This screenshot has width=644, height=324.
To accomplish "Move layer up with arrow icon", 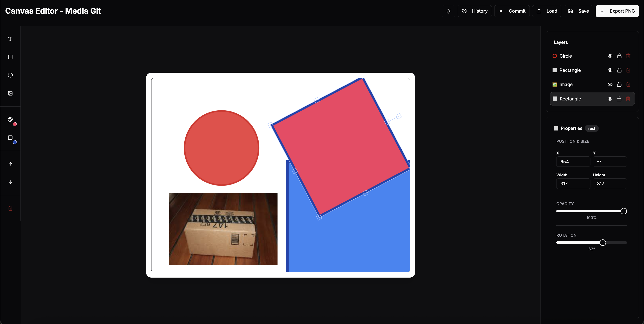I will click(10, 164).
